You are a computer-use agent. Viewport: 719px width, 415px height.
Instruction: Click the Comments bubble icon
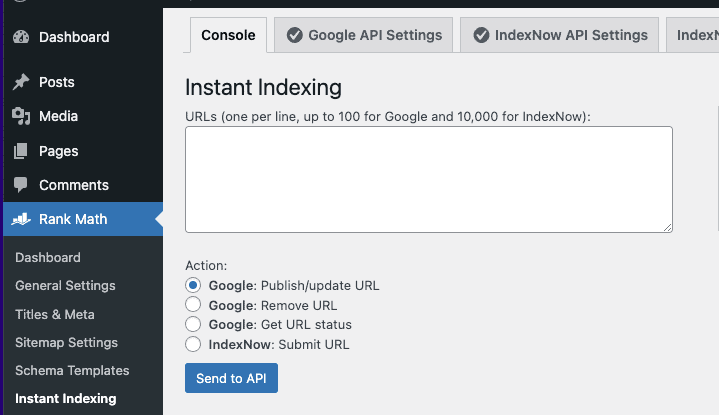point(21,185)
